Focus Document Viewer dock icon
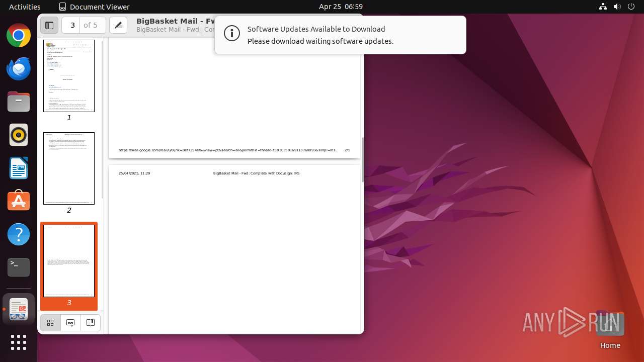The image size is (644, 362). click(19, 309)
